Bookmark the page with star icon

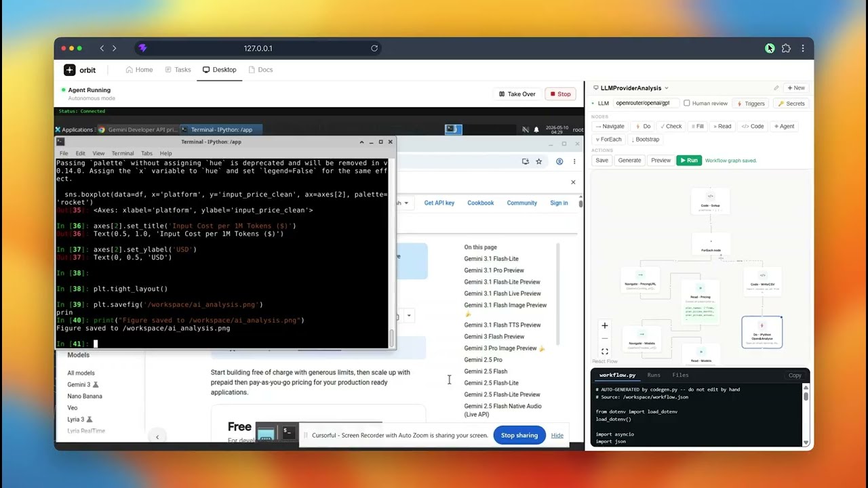(x=538, y=161)
